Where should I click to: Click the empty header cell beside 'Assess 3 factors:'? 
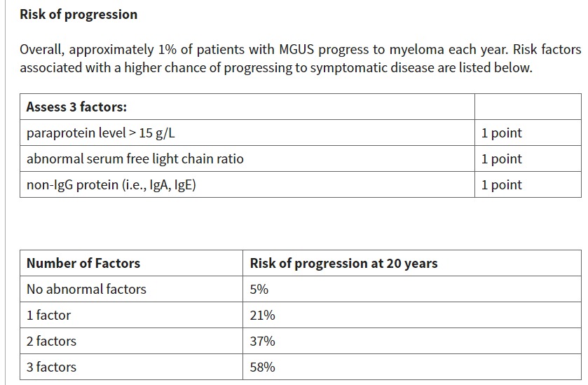pyautogui.click(x=527, y=107)
